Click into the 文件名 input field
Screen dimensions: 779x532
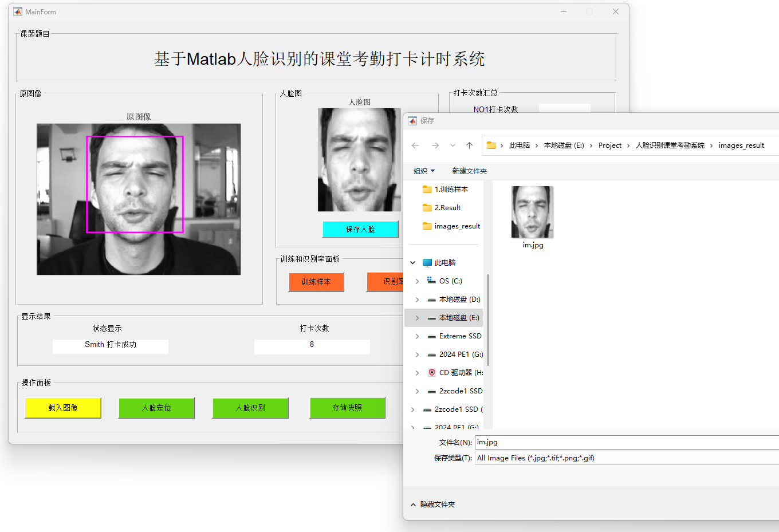point(624,443)
